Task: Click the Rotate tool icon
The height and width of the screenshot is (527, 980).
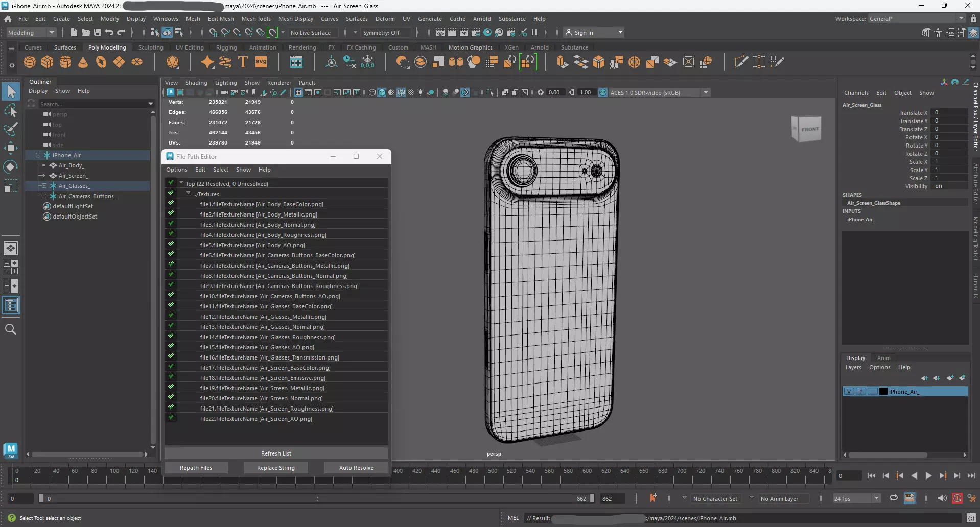Action: click(11, 167)
